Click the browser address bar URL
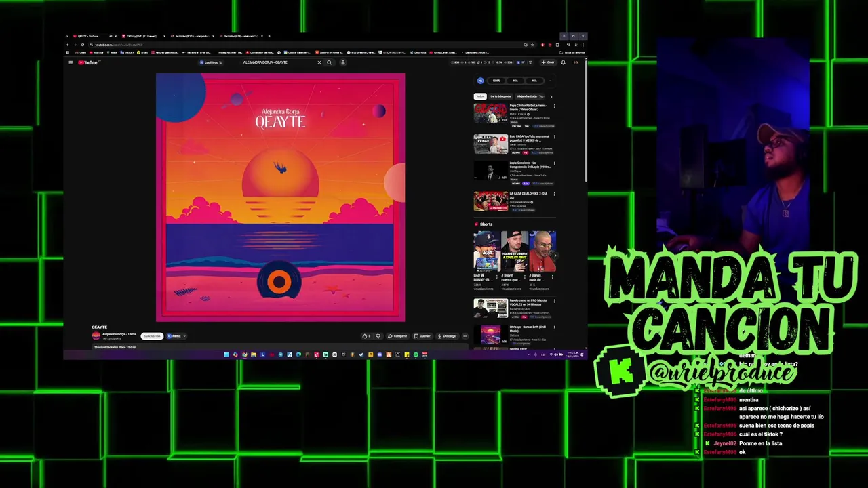Viewport: 868px width, 488px height. pyautogui.click(x=119, y=45)
